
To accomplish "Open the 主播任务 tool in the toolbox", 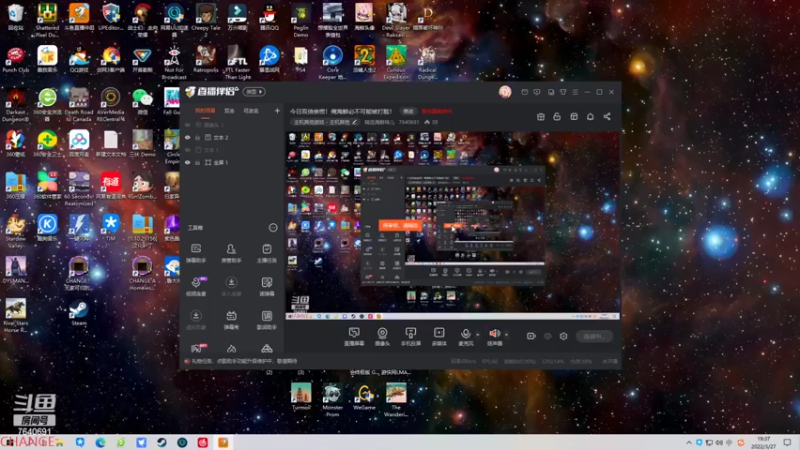I will click(x=267, y=253).
